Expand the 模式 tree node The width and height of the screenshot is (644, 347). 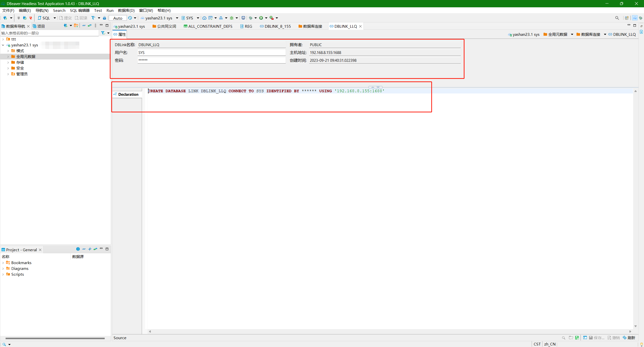pos(8,51)
